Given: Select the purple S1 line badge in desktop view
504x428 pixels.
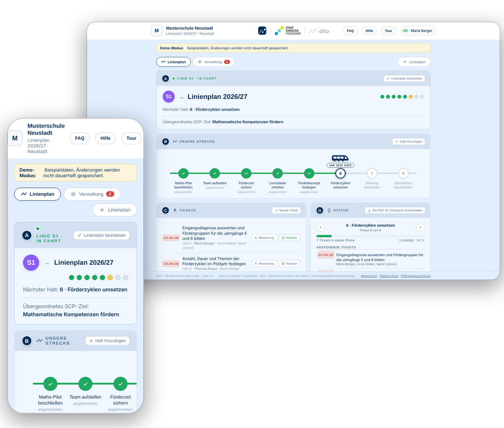Looking at the screenshot, I should [x=169, y=96].
